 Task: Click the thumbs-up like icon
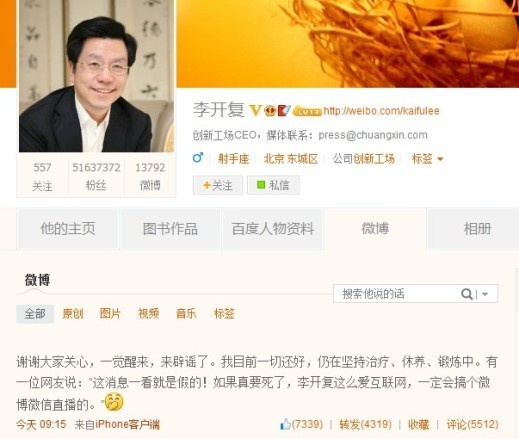coord(285,424)
